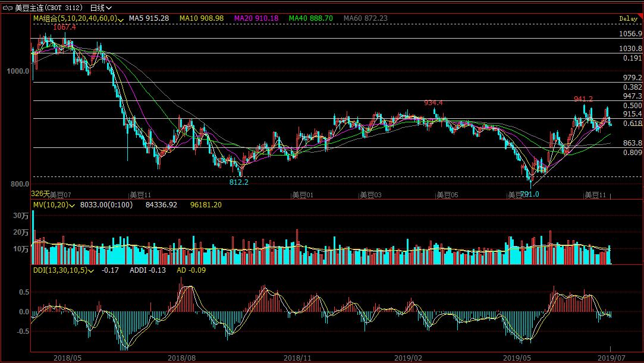
Task: Click the 美豆01 contract rollover marker
Action: pos(302,194)
